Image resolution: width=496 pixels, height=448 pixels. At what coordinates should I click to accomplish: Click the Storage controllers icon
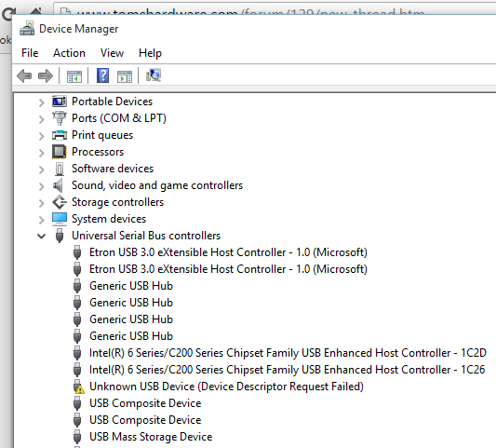60,202
